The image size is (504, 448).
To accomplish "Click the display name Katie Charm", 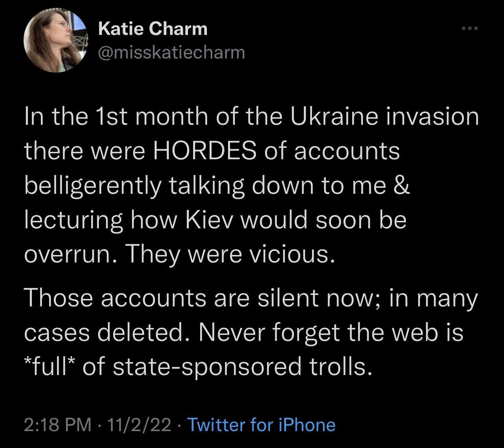I will coord(153,28).
